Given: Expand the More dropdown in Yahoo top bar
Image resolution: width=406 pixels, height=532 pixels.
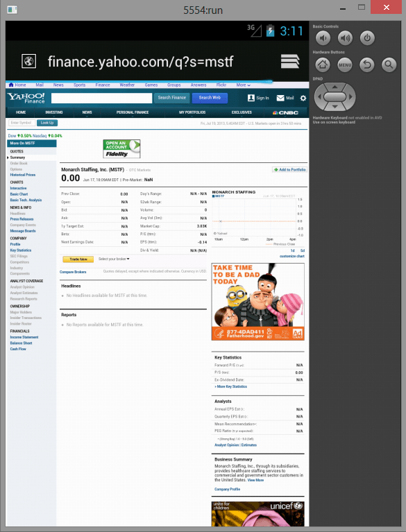Looking at the screenshot, I should pos(244,85).
